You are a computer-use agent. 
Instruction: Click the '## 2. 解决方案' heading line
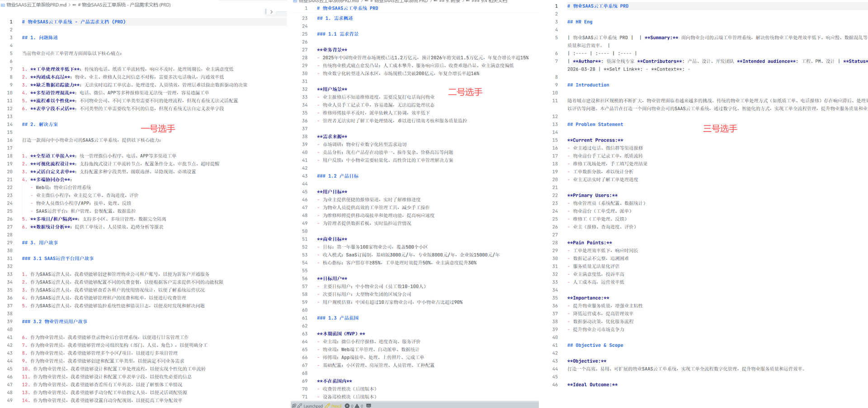40,124
